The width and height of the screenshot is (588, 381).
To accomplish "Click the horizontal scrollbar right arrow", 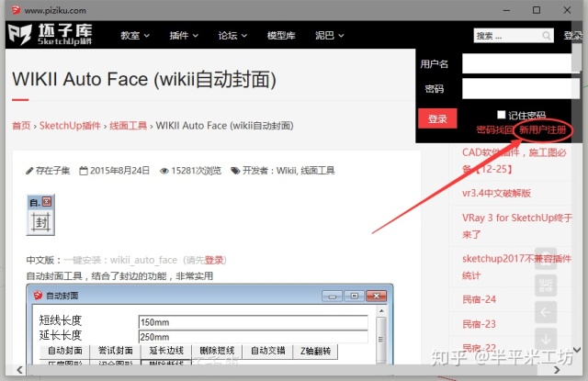I will [x=557, y=370].
